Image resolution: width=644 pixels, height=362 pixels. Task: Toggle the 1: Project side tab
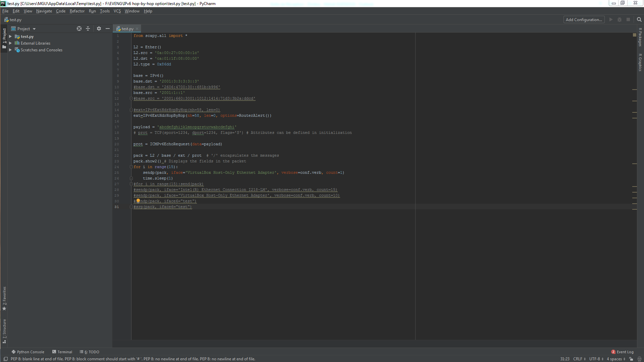coord(4,38)
